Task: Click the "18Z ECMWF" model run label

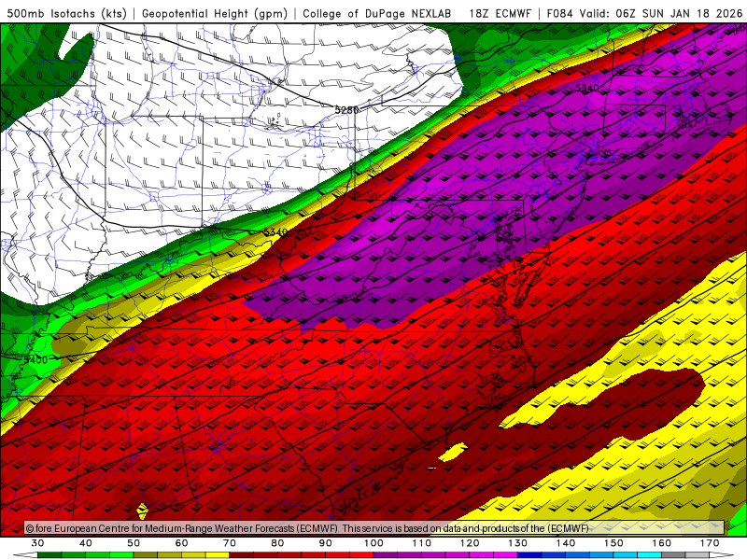Action: [500, 13]
